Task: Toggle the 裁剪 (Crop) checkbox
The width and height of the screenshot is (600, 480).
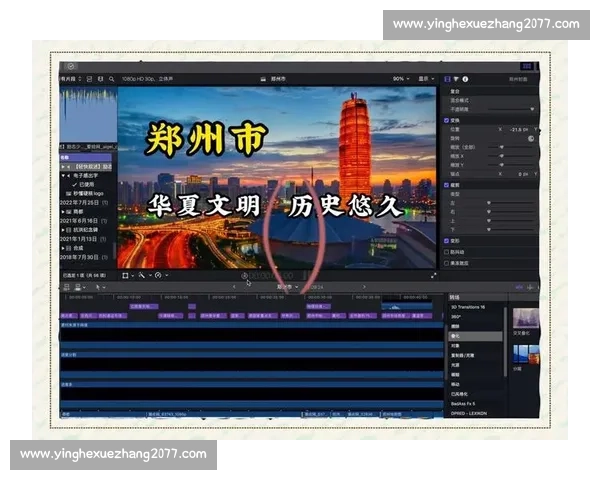Action: [x=446, y=185]
